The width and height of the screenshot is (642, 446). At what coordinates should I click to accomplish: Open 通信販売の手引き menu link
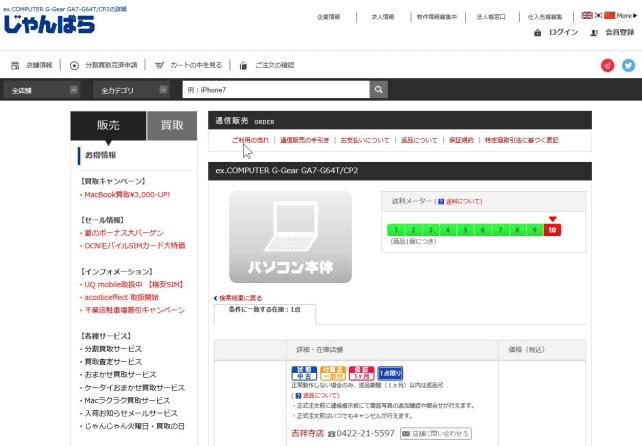click(305, 140)
